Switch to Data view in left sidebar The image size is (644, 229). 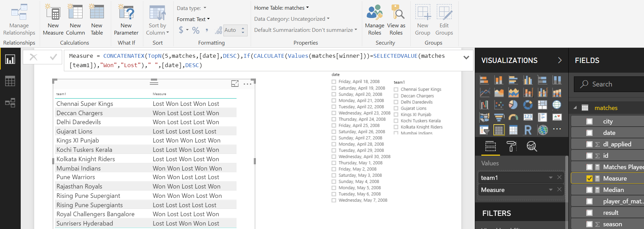(x=10, y=81)
